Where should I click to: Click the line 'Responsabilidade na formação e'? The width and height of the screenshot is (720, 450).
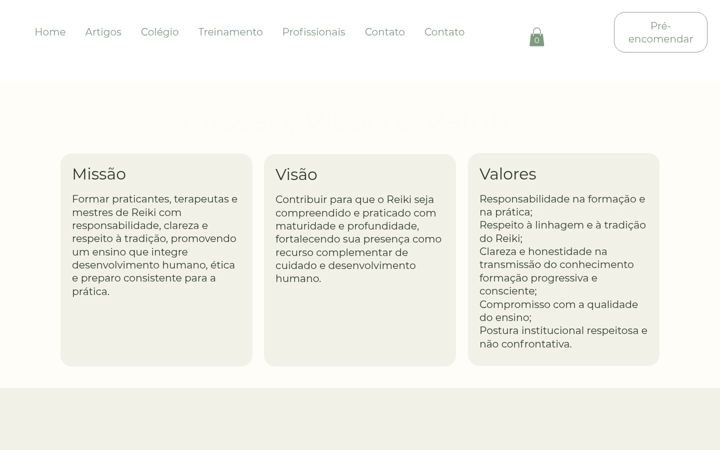pyautogui.click(x=562, y=199)
